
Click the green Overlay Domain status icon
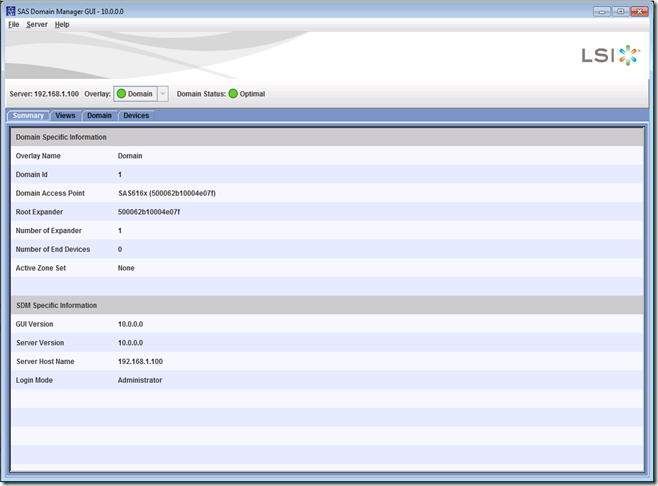coord(121,94)
